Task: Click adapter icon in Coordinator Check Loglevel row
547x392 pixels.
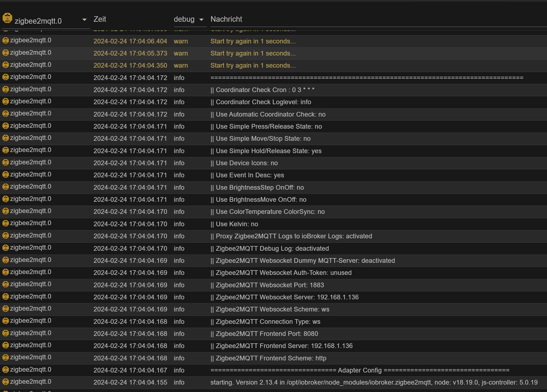Action: point(6,101)
